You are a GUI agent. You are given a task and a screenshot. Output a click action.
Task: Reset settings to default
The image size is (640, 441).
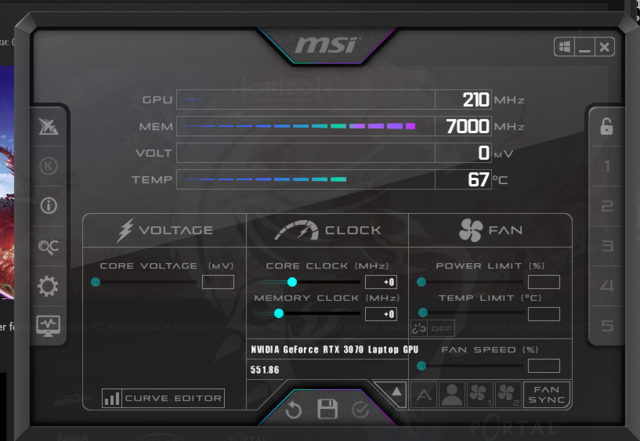(293, 409)
